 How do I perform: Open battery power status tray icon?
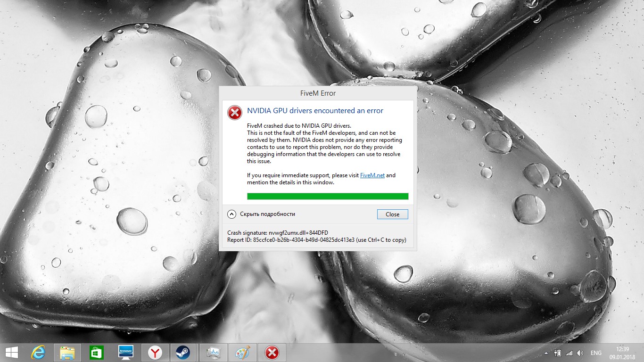click(x=557, y=353)
